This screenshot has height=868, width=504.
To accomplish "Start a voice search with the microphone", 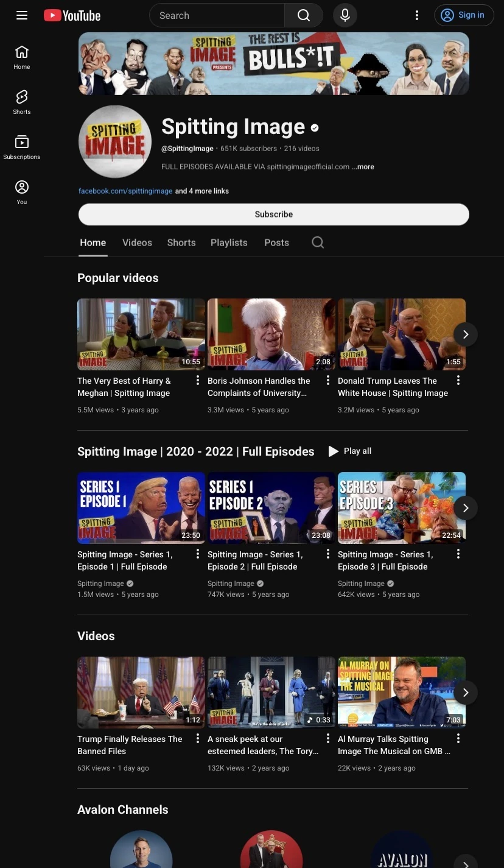I will point(345,15).
